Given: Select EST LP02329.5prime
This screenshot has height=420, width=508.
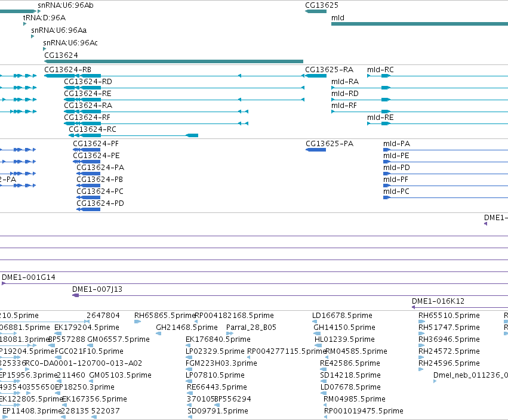Looking at the screenshot, I should tap(215, 351).
